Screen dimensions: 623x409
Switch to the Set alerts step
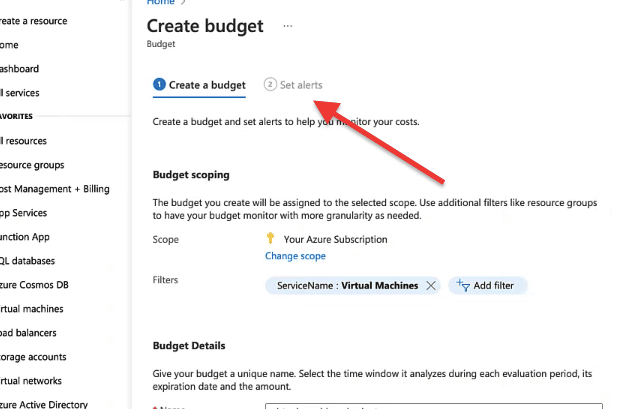293,85
